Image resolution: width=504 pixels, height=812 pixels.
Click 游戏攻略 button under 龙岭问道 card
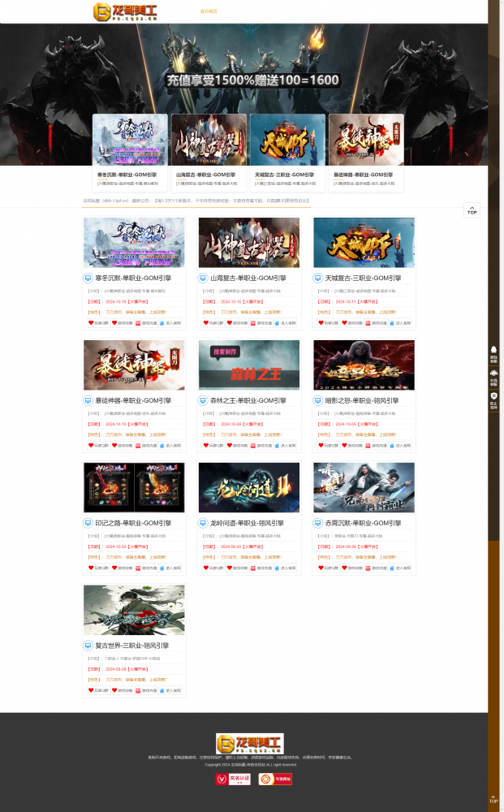point(237,568)
